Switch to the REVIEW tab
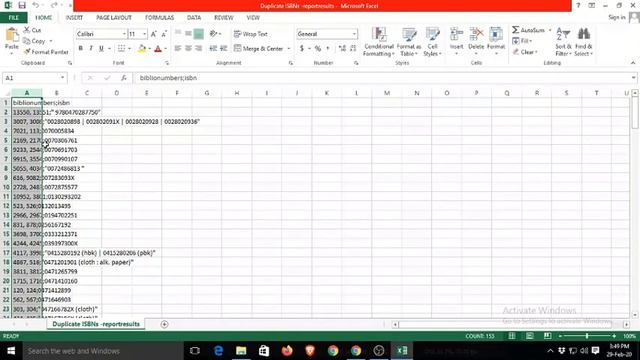 (x=224, y=18)
